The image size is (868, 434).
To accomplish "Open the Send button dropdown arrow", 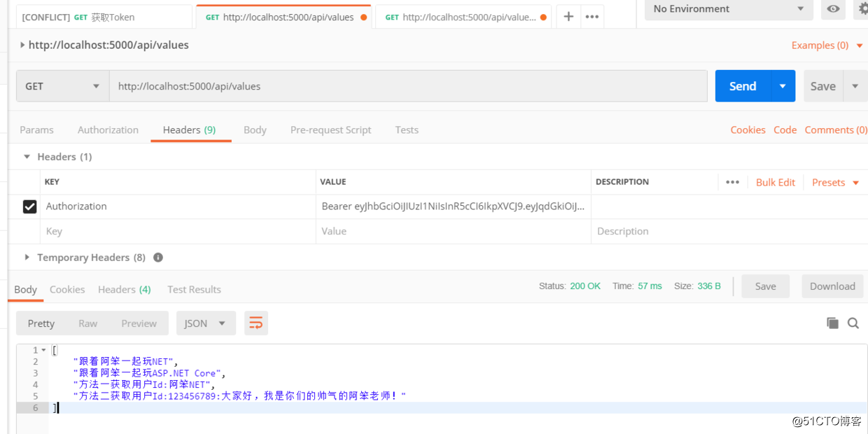I will pyautogui.click(x=783, y=86).
